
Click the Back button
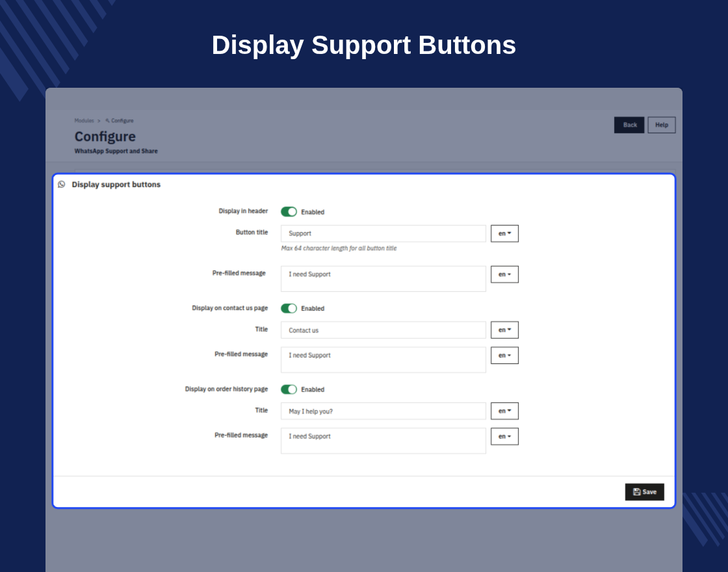[x=629, y=125]
